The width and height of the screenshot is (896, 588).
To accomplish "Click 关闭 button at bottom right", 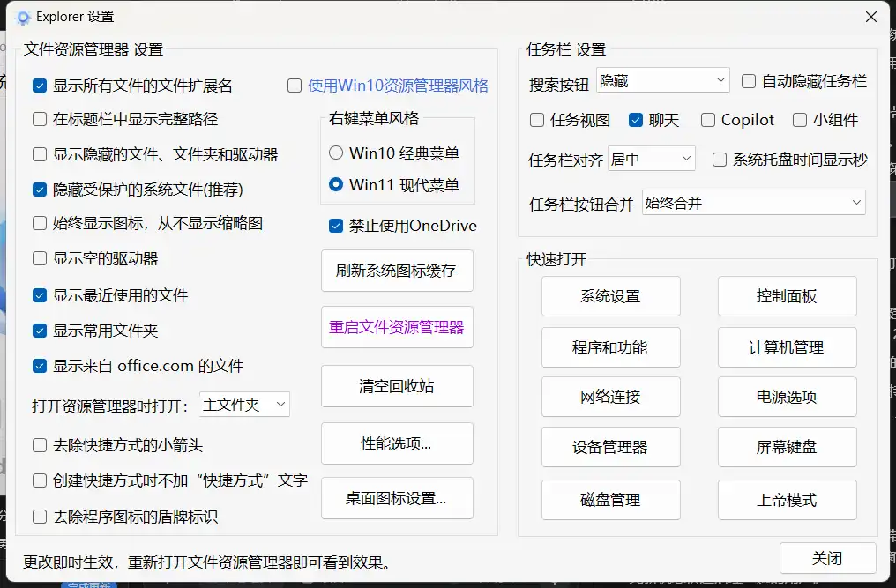I will 828,558.
